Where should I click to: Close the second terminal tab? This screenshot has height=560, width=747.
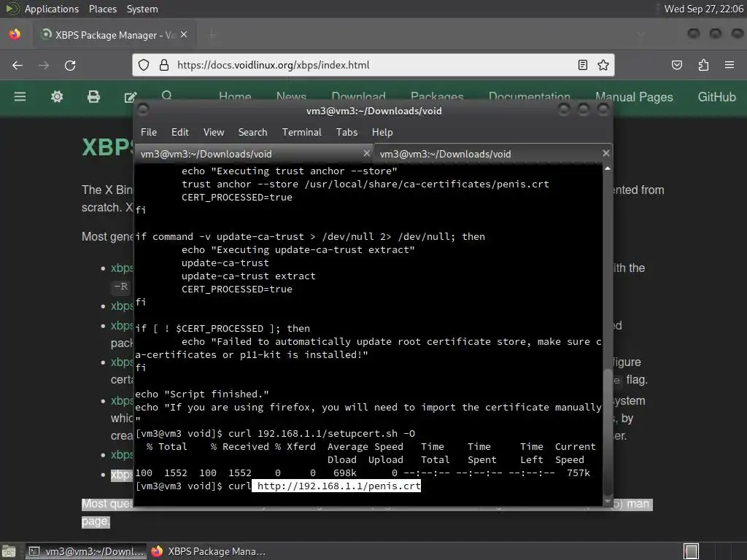click(605, 153)
